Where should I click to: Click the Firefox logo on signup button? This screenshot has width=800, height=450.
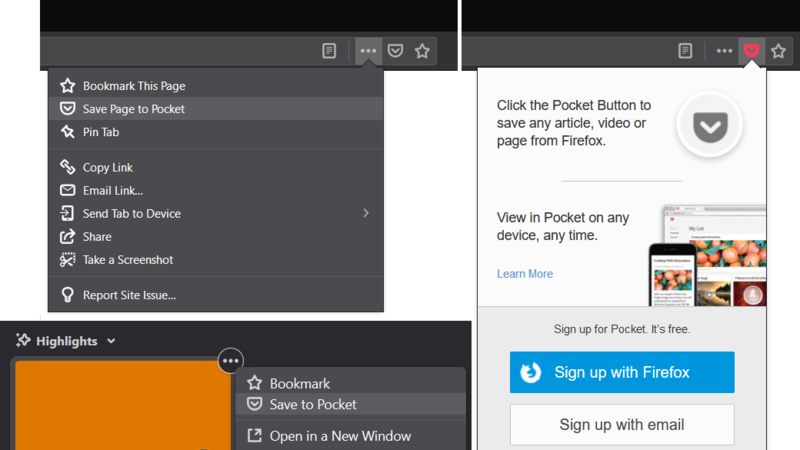coord(531,372)
